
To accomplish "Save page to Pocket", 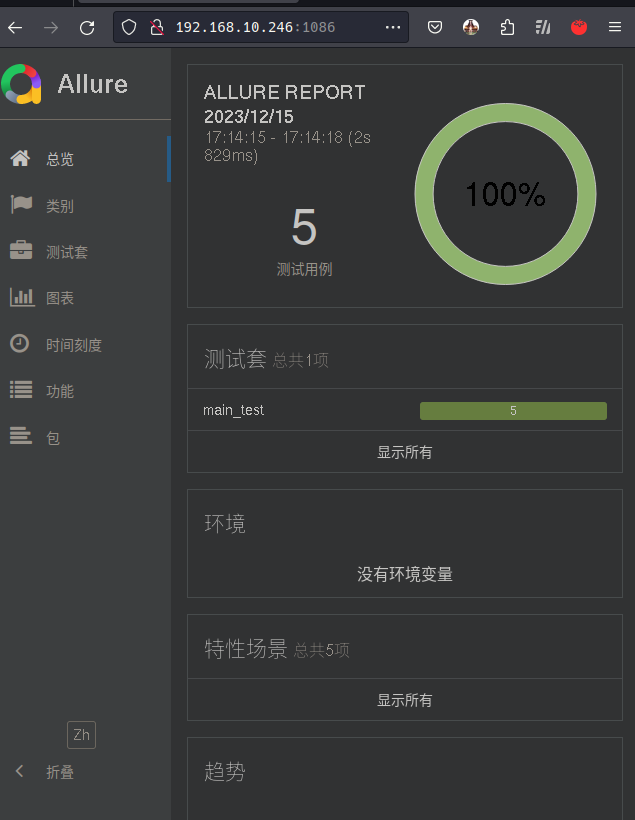I will 435,27.
